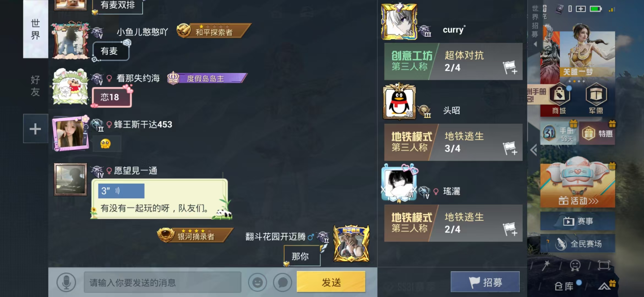Open quick chat phrases bubble icon
The height and width of the screenshot is (297, 644).
[x=282, y=282]
